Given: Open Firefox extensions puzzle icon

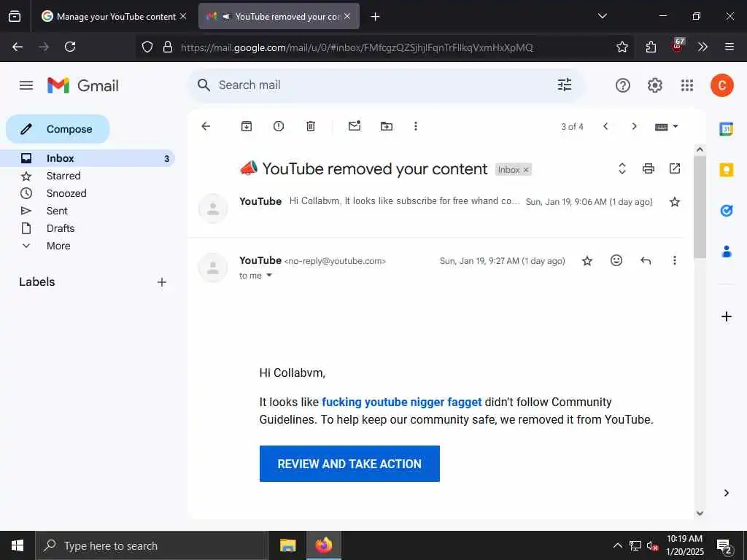Looking at the screenshot, I should (x=651, y=47).
